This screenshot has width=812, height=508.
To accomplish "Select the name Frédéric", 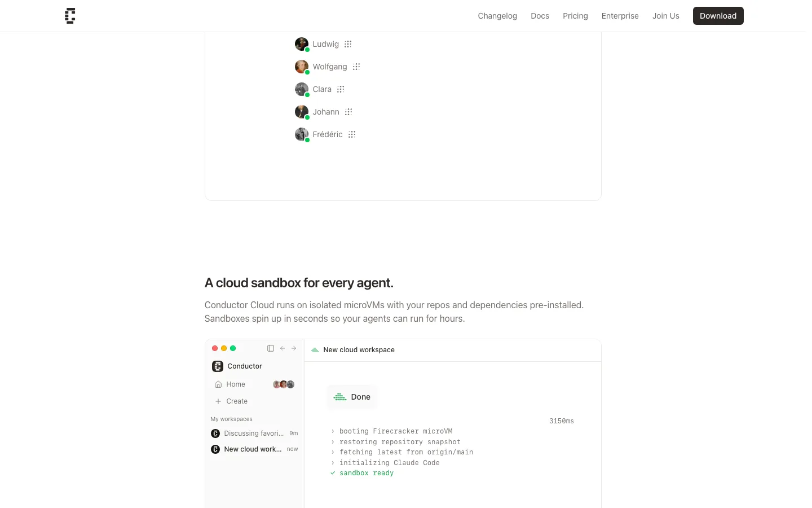I will 328,134.
